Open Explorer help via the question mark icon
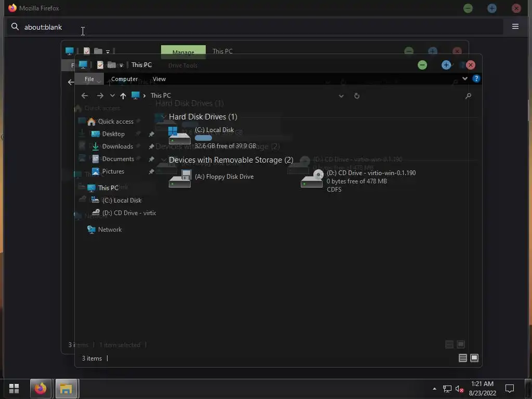 (476, 79)
